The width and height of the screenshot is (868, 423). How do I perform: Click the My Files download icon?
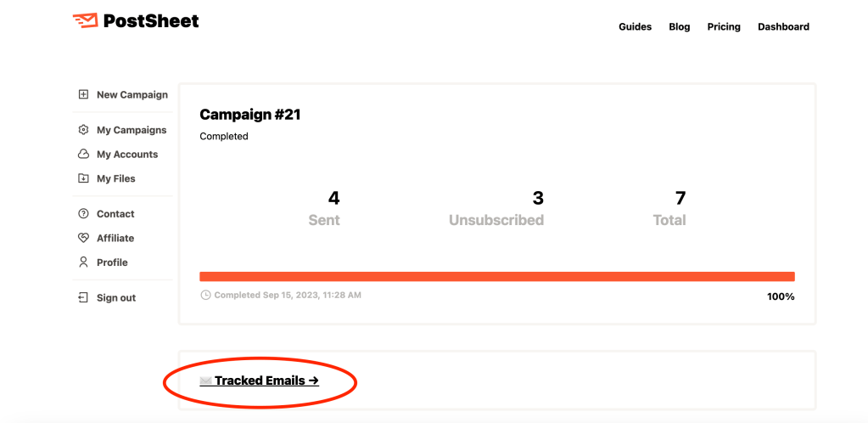83,178
